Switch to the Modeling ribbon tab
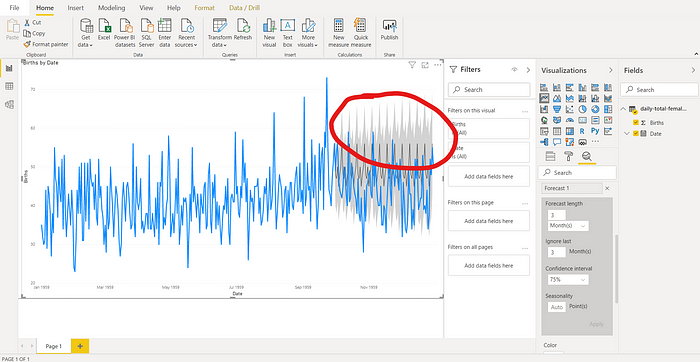Screen dimensions: 700x362 [x=112, y=8]
